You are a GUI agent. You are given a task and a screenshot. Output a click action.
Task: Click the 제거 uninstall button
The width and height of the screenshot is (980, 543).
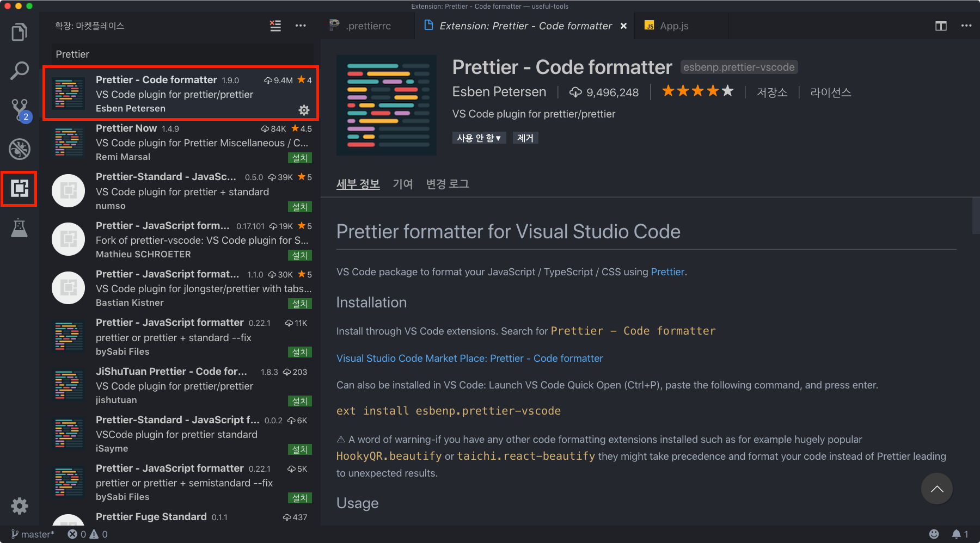525,138
